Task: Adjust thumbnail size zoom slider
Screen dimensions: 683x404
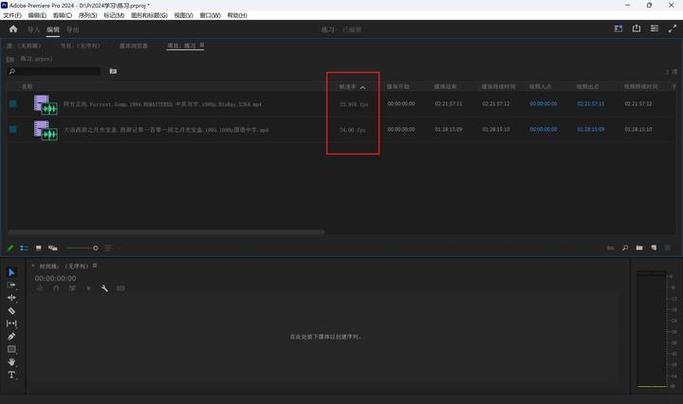Action: tap(82, 248)
